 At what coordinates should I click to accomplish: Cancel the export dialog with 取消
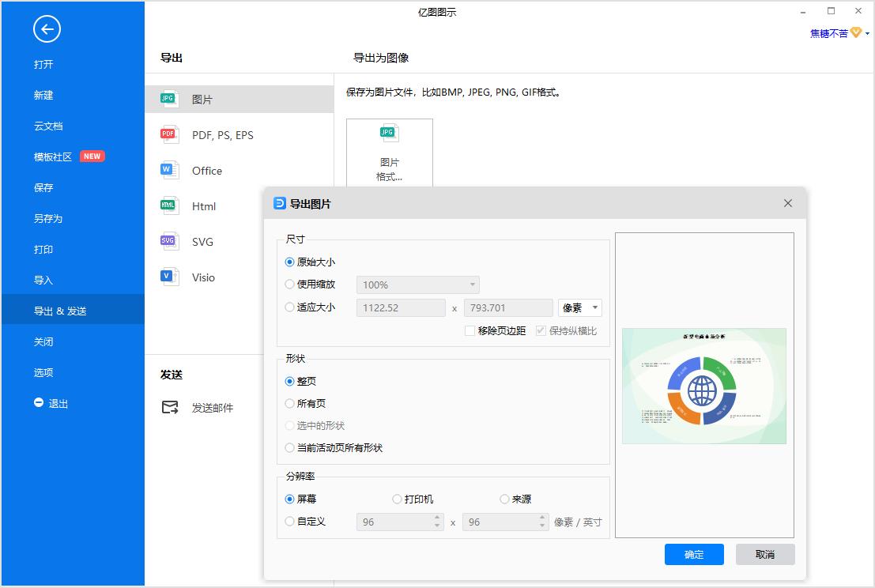coord(764,554)
